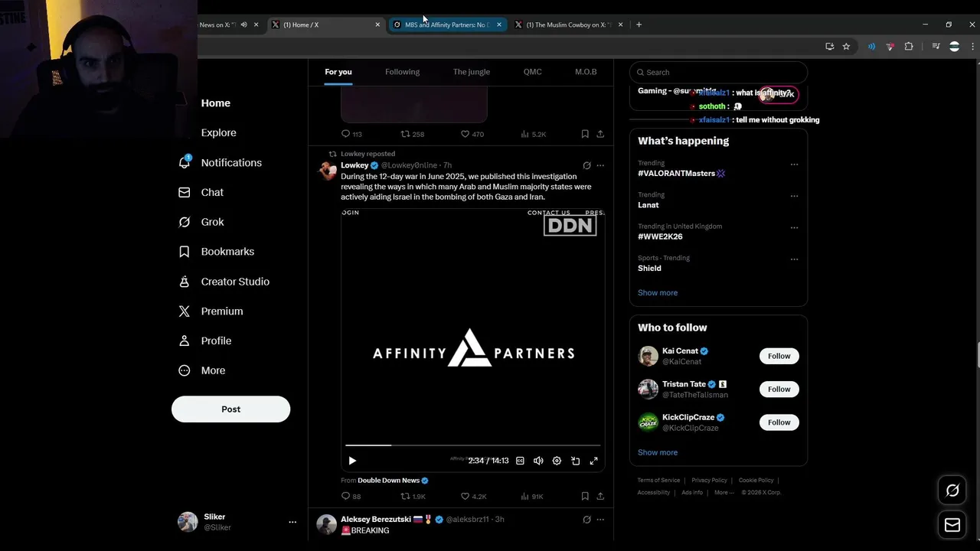The width and height of the screenshot is (980, 551).
Task: Open Chat envelope icon in sidebar
Action: (184, 192)
